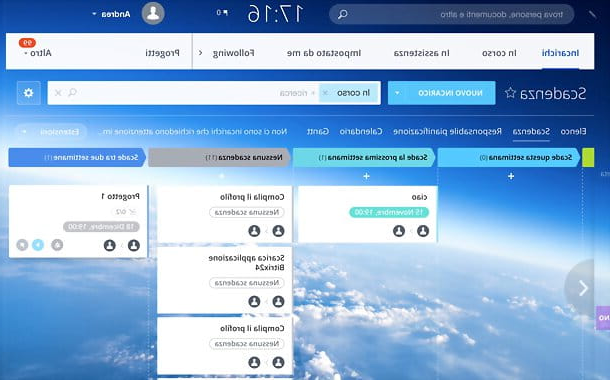Open the In assistenza tab

click(x=421, y=53)
